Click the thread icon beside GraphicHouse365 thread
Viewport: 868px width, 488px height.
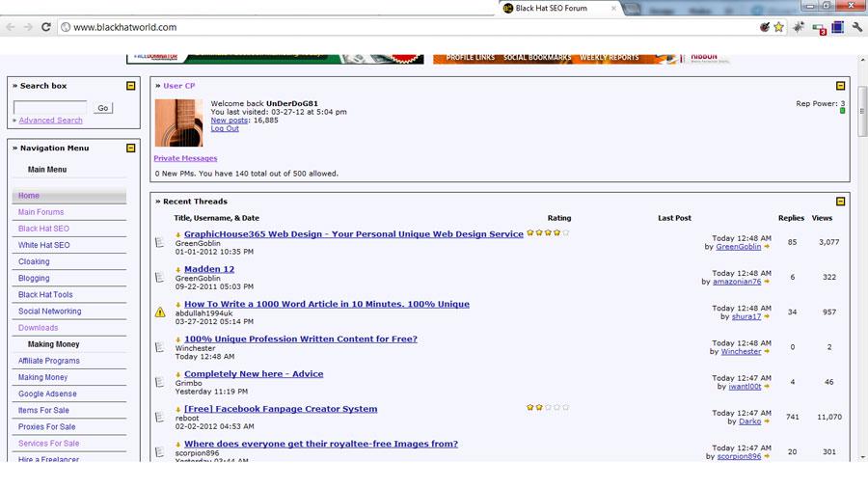159,242
